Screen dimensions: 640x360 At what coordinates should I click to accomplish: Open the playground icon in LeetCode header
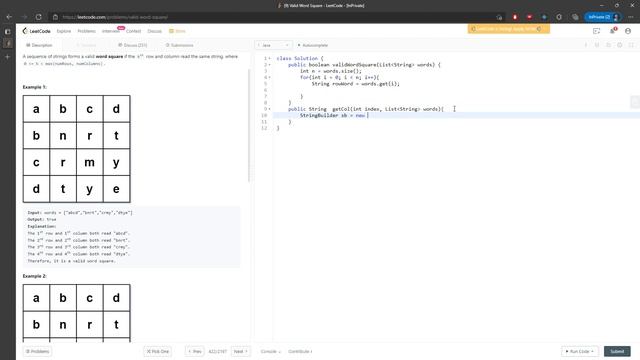(596, 31)
